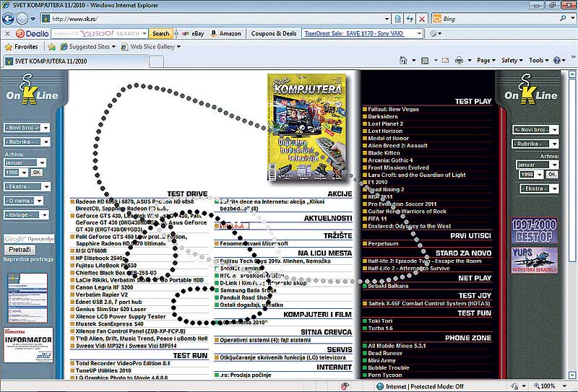Image resolution: width=578 pixels, height=392 pixels.
Task: Click the Svet Kompjutera magazine cover
Action: pyautogui.click(x=306, y=127)
